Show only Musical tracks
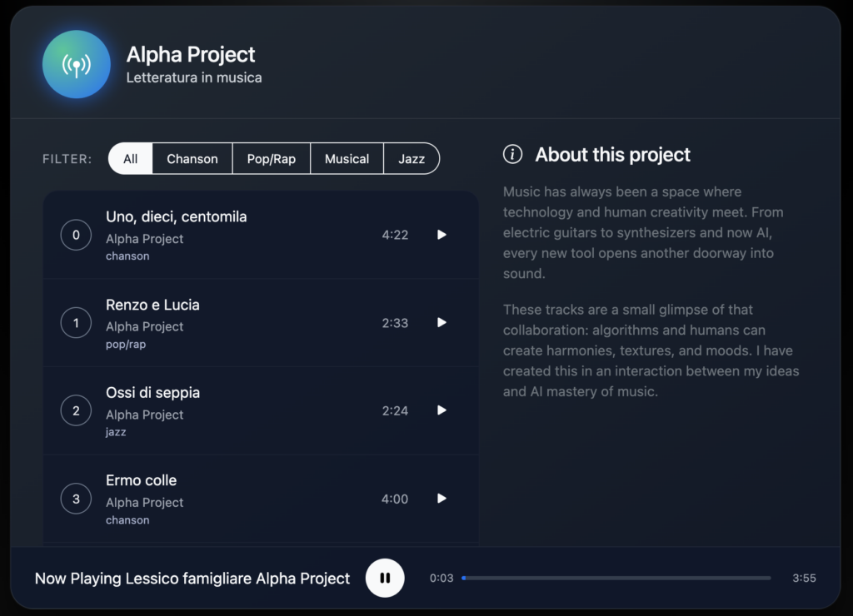The height and width of the screenshot is (616, 853). pos(347,159)
